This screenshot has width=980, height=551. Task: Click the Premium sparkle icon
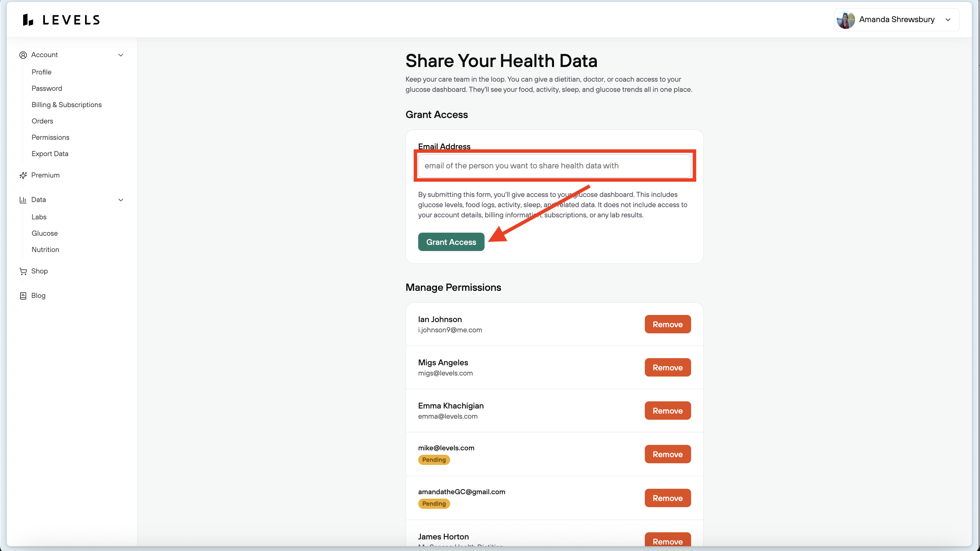[23, 175]
